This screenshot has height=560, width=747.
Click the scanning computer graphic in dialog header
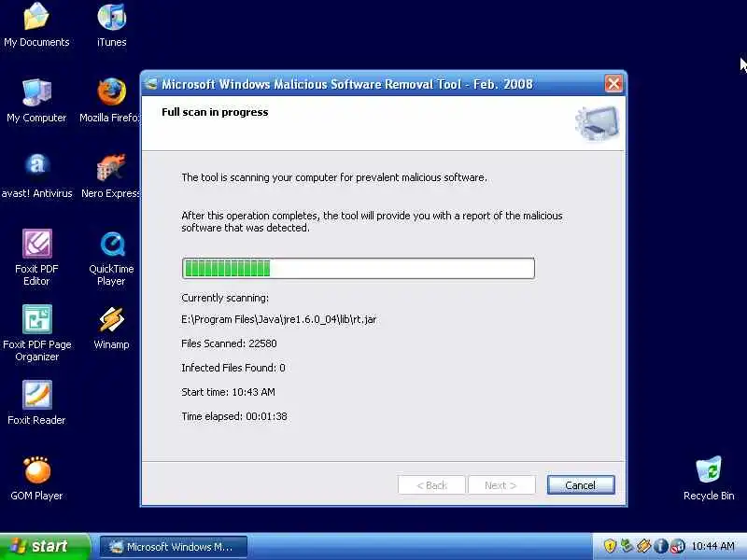coord(598,123)
